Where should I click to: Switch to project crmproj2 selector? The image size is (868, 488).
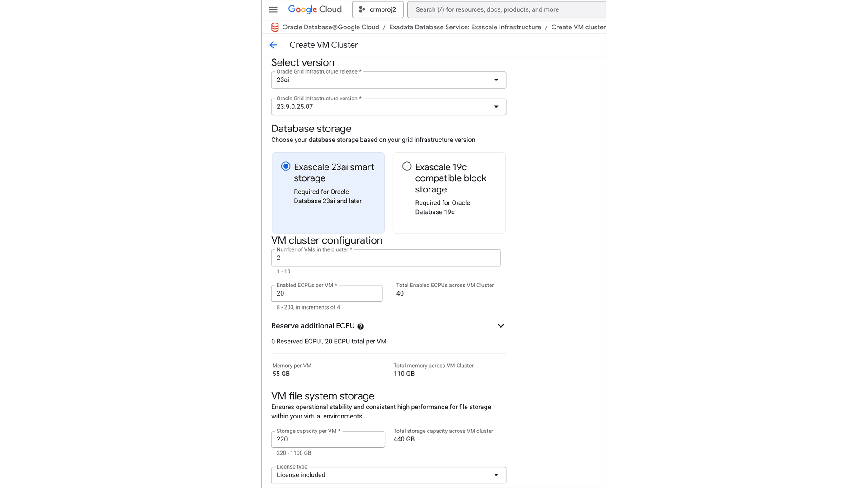pyautogui.click(x=377, y=9)
